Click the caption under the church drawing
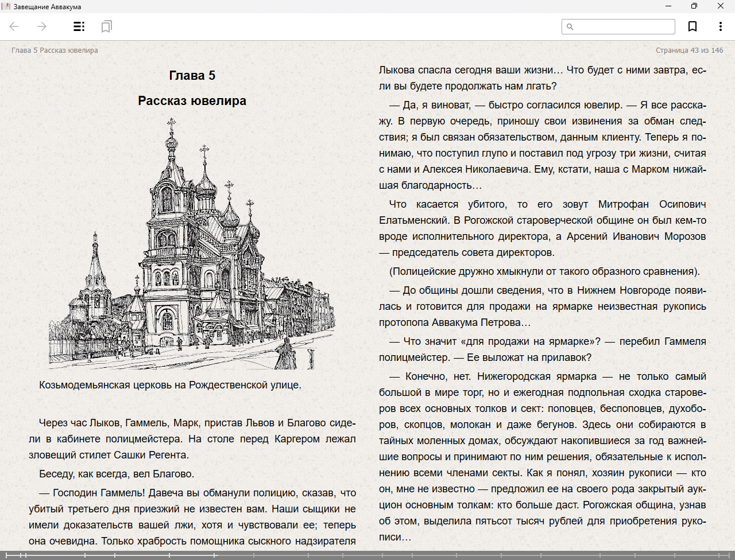Viewport: 735px width, 560px height. click(170, 385)
